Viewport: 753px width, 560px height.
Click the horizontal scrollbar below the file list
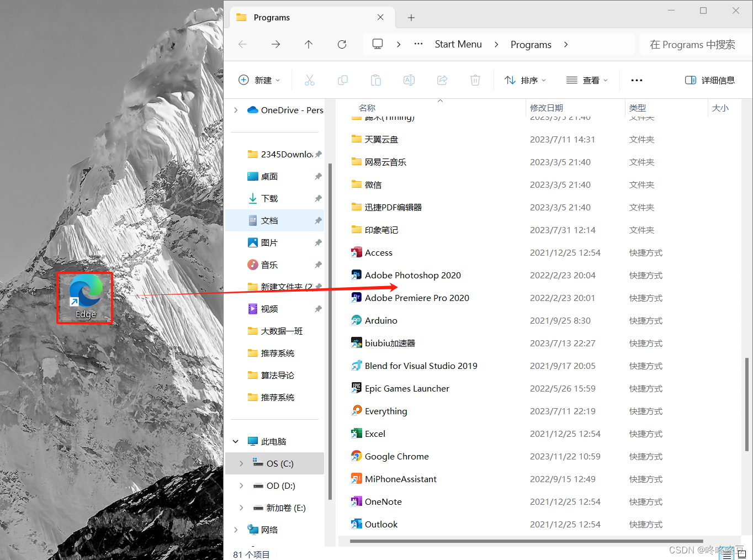(x=526, y=541)
